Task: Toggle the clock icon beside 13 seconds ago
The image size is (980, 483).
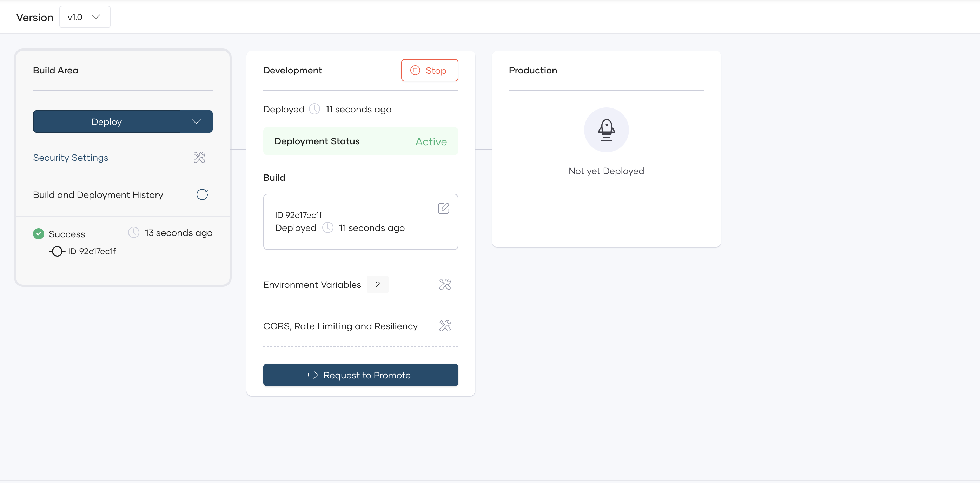Action: click(x=133, y=232)
